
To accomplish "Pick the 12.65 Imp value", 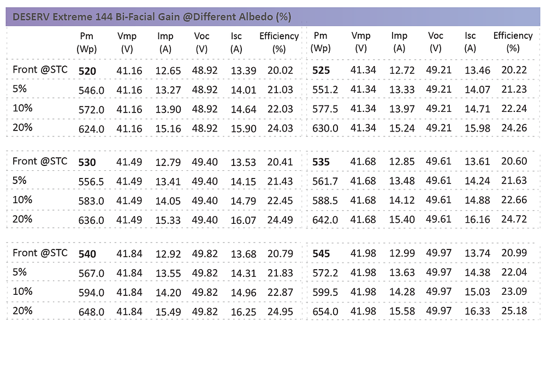I will 168,71.
